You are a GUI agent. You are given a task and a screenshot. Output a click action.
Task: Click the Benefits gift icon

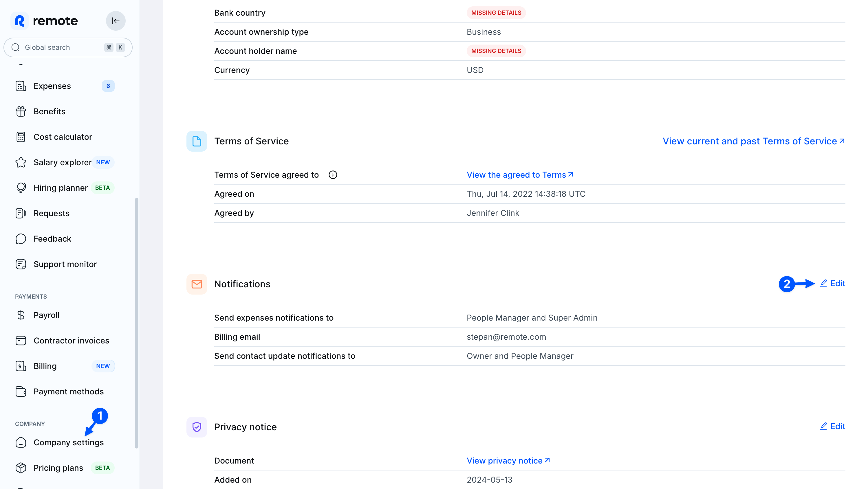tap(21, 111)
